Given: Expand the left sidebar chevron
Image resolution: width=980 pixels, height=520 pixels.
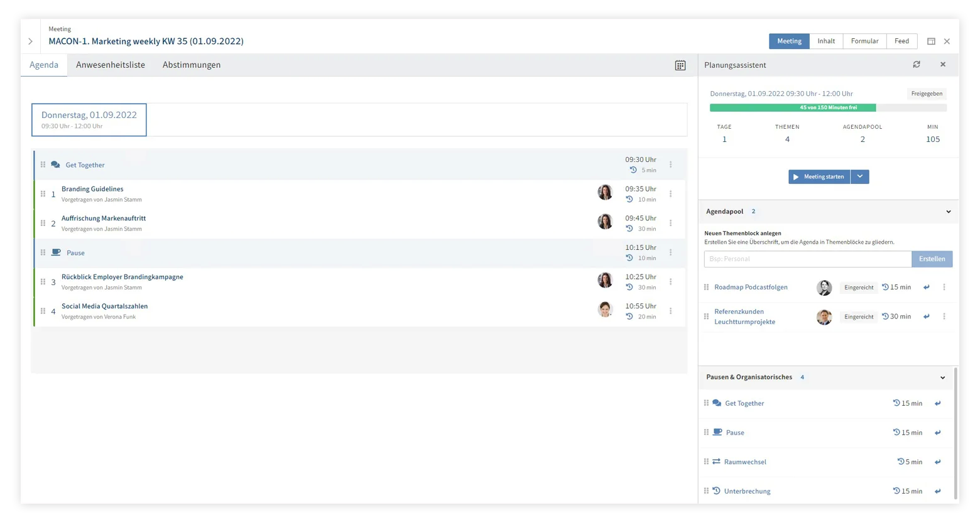Looking at the screenshot, I should [x=30, y=41].
